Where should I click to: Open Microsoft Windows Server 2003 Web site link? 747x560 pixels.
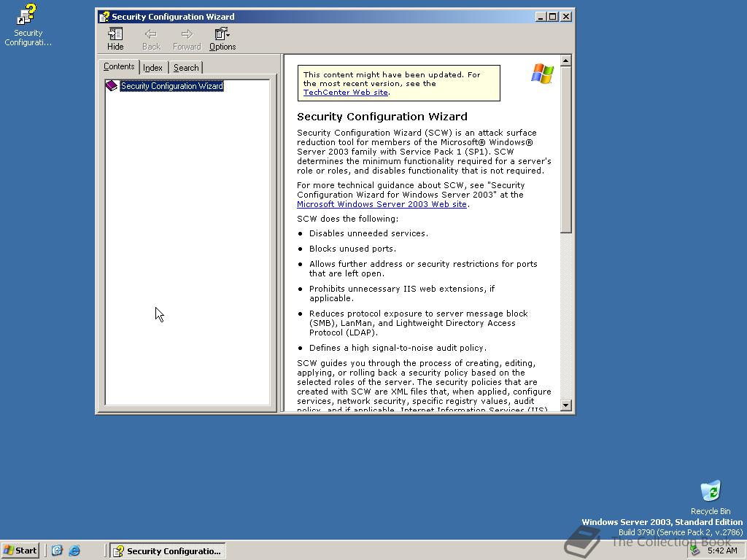[382, 204]
